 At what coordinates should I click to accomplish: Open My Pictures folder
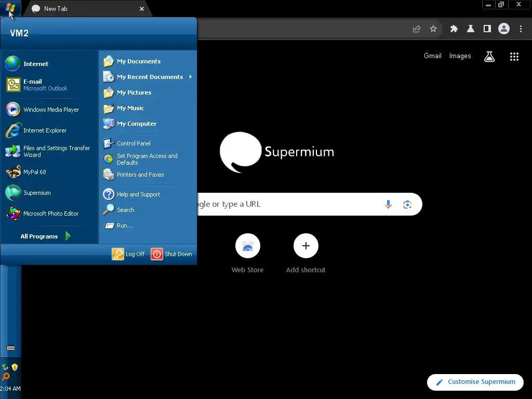[x=148, y=92]
